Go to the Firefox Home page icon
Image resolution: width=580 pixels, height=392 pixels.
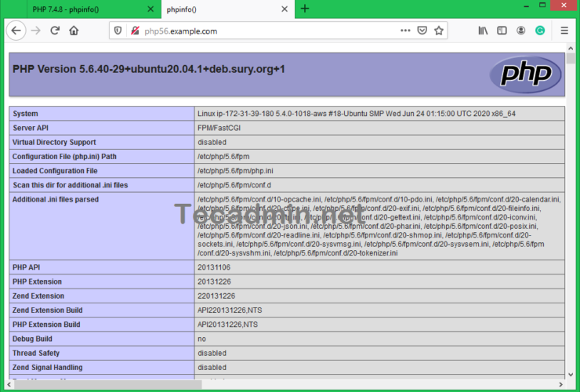point(74,31)
